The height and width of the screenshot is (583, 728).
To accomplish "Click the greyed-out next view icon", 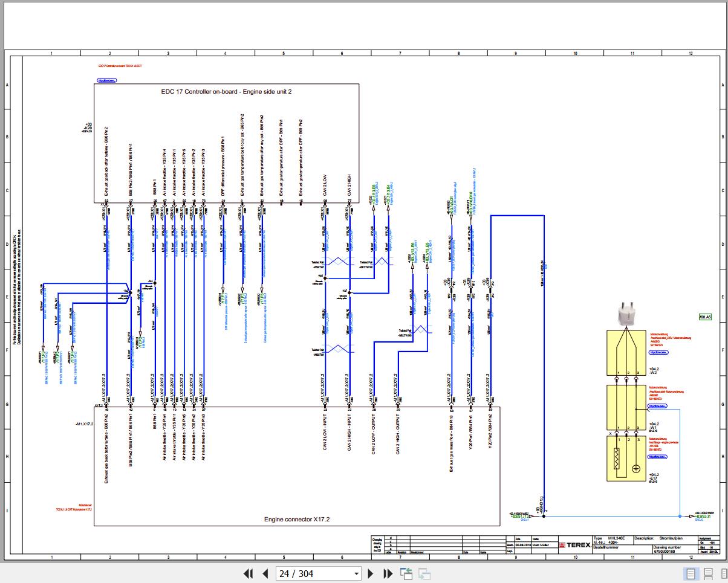I will pos(424,573).
